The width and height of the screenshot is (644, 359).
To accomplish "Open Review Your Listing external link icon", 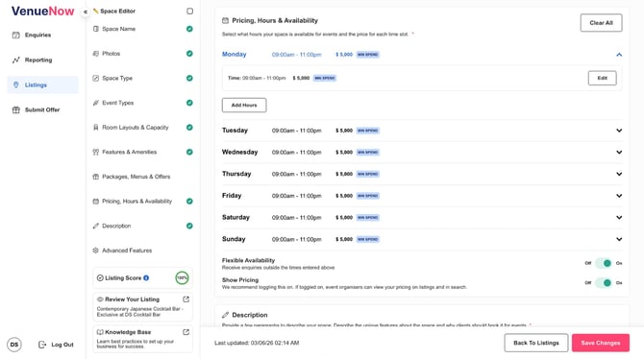I will click(186, 299).
